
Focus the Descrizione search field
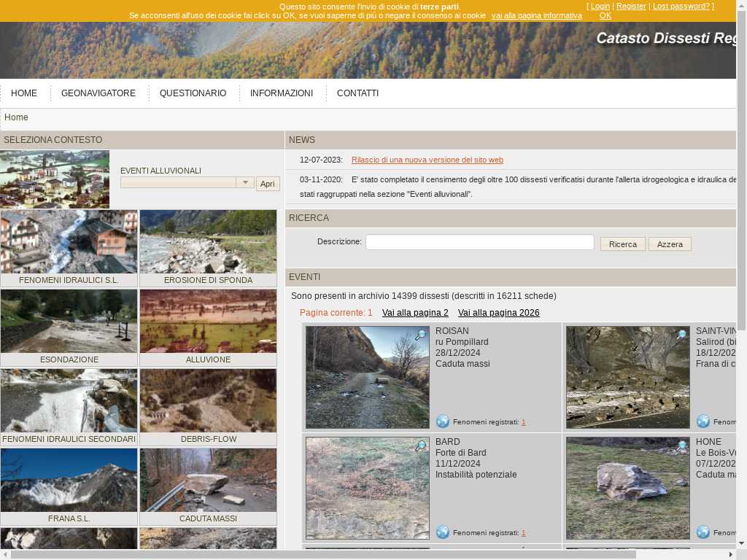(x=480, y=242)
